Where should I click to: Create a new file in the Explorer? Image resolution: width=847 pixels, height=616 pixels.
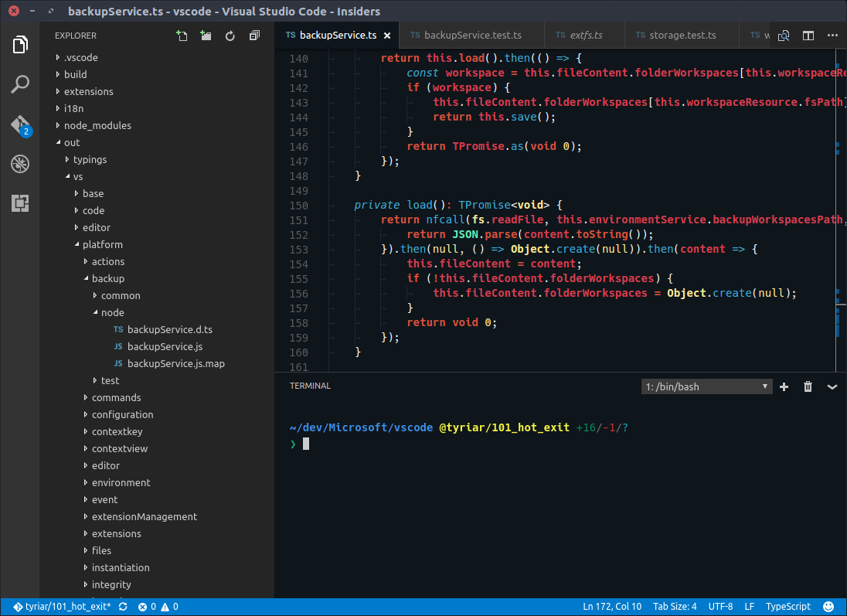coord(180,36)
